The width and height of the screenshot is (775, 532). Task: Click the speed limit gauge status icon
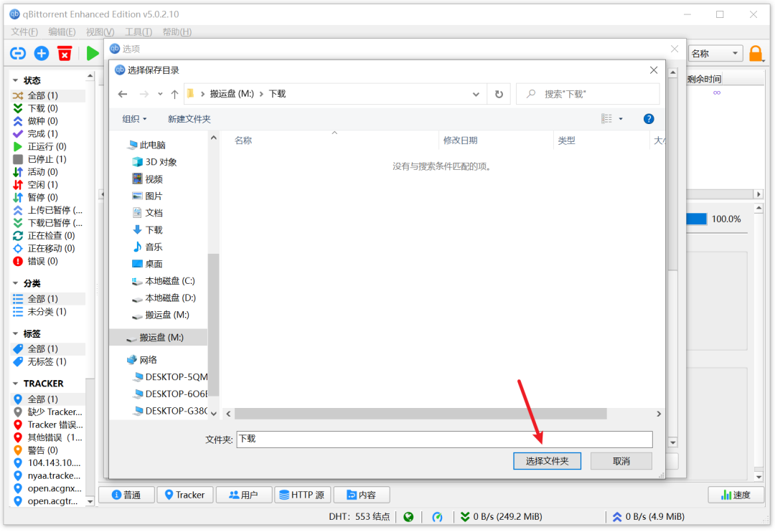coord(438,517)
